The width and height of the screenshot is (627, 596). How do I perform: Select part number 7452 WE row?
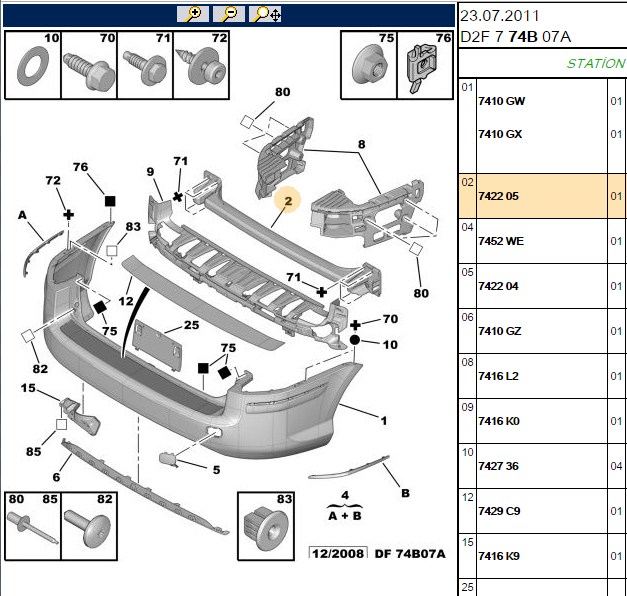(x=501, y=241)
